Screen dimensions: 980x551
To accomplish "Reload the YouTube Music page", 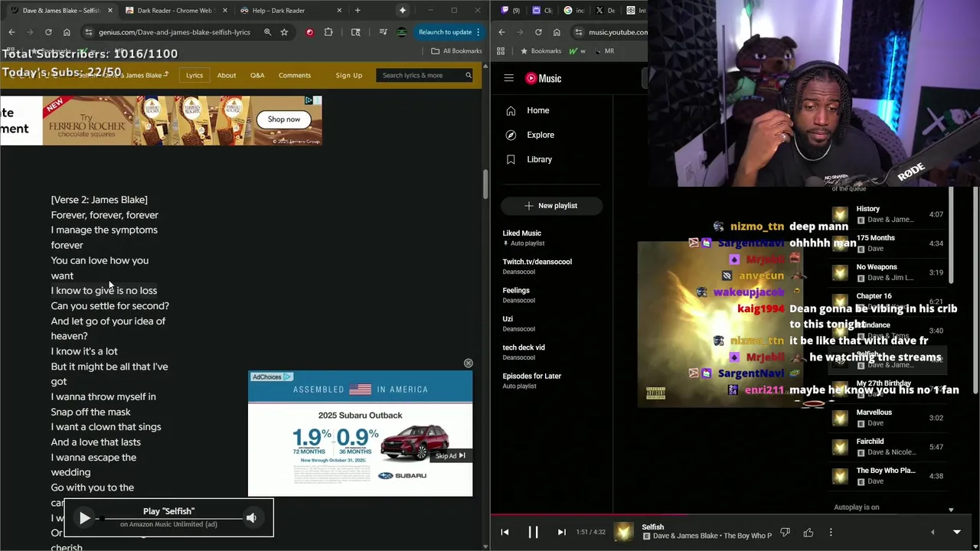I will point(538,32).
